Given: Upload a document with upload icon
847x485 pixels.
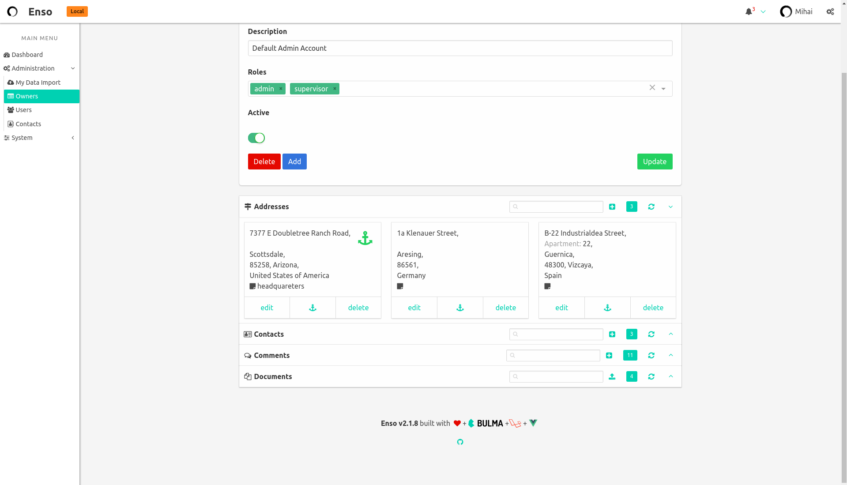Looking at the screenshot, I should (x=612, y=376).
